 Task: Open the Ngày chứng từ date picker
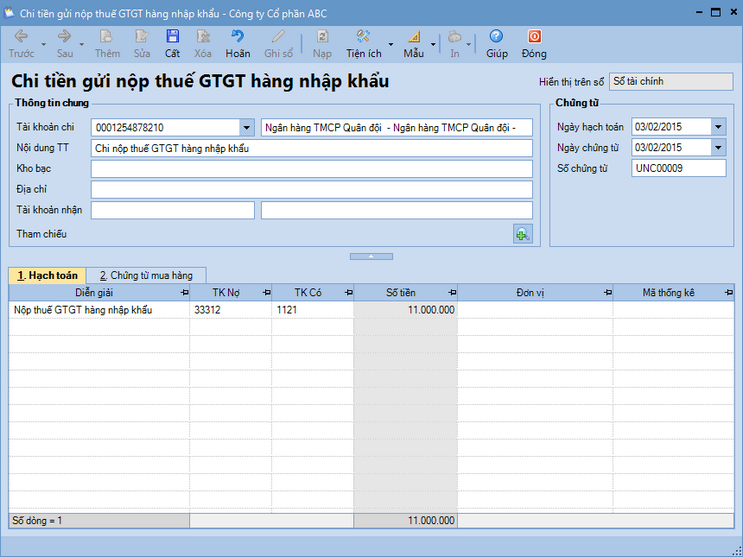pyautogui.click(x=718, y=148)
